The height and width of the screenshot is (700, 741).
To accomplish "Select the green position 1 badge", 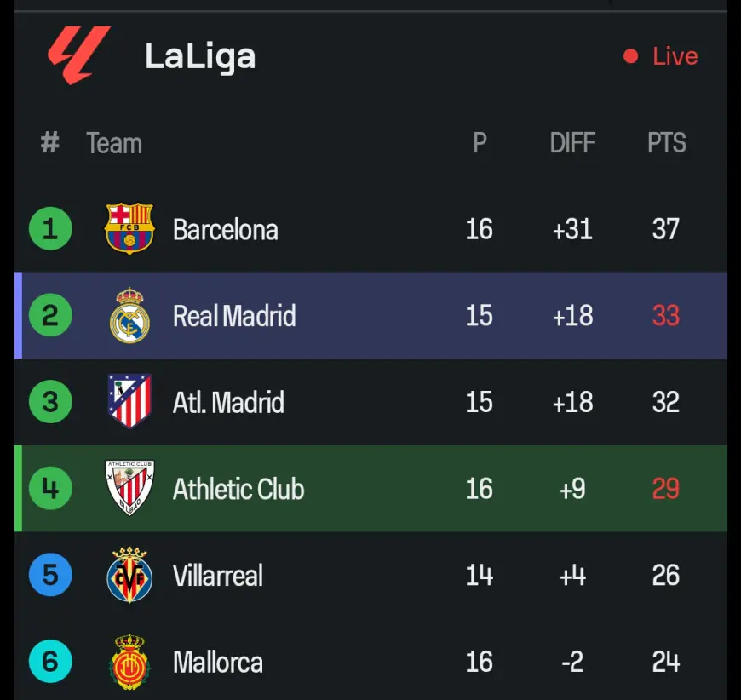I will pos(50,229).
